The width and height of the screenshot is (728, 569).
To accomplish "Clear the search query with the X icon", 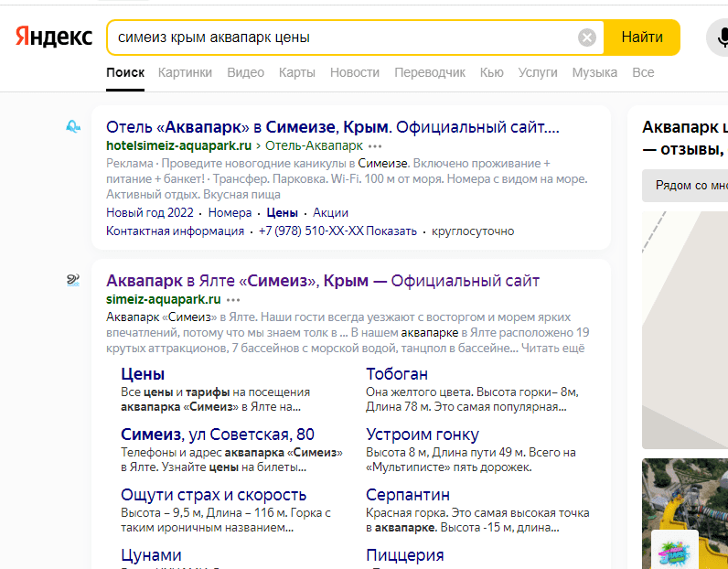I will (x=586, y=38).
